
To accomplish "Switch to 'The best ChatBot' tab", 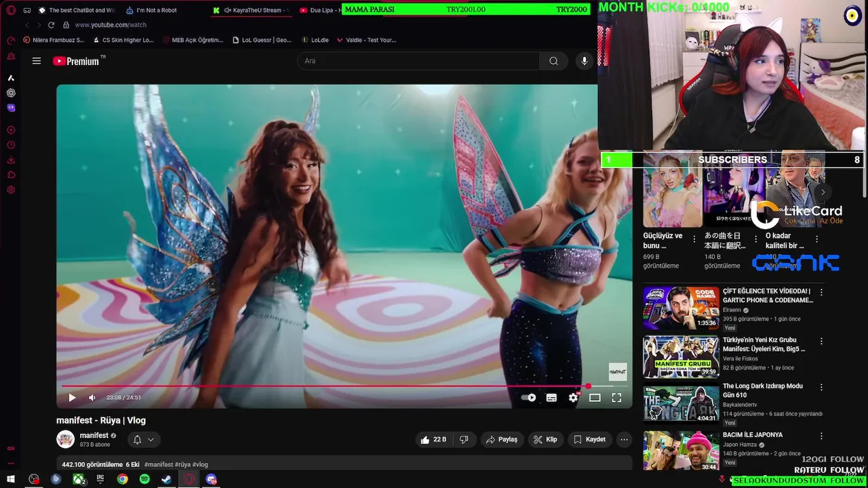I will click(x=77, y=10).
